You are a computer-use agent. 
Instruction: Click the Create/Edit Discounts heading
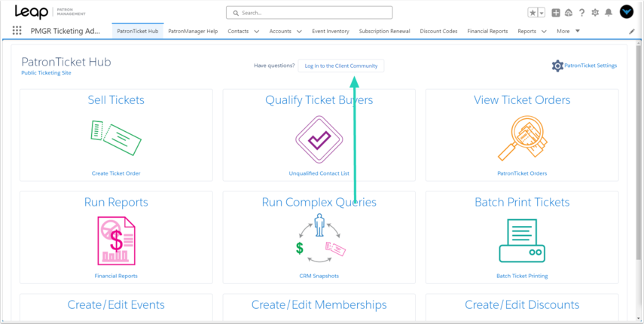(522, 304)
